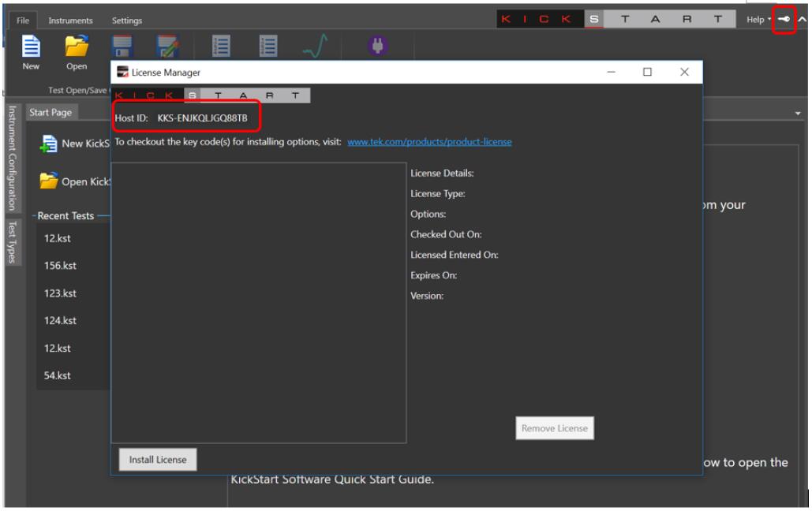The image size is (812, 511).
Task: Click the Install License button
Action: pos(158,460)
